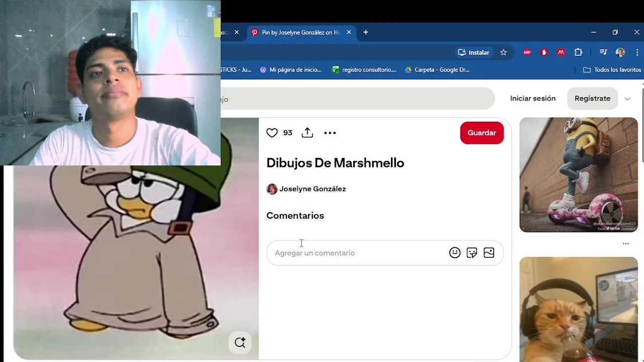Open the red hand blocker extension

pyautogui.click(x=544, y=52)
